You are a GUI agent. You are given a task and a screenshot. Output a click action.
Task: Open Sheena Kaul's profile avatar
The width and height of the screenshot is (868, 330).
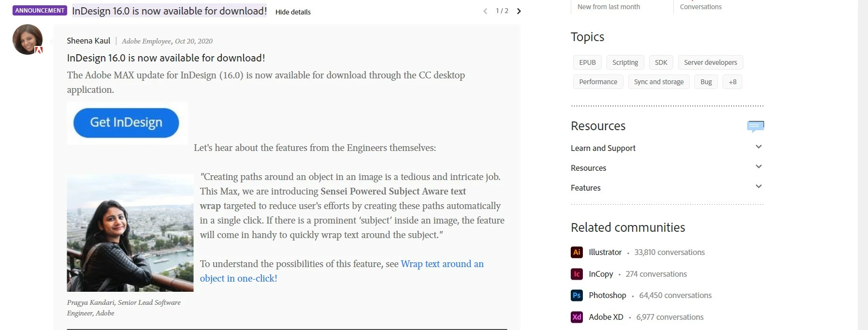(x=28, y=39)
